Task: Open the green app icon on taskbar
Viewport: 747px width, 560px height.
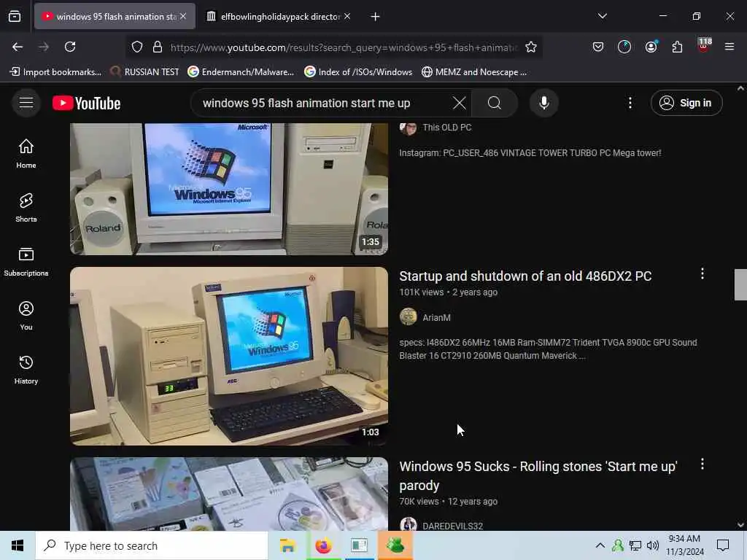Action: [x=395, y=545]
